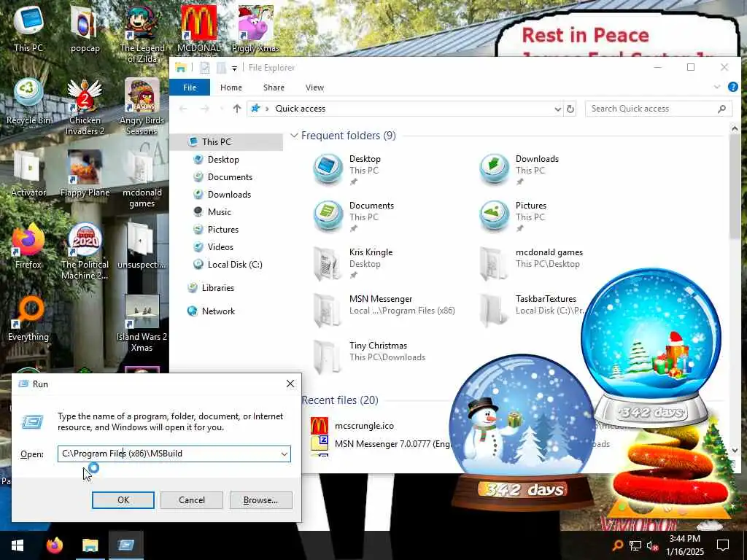This screenshot has height=560, width=747.
Task: Open the Tiny Christmas folder
Action: click(369, 356)
